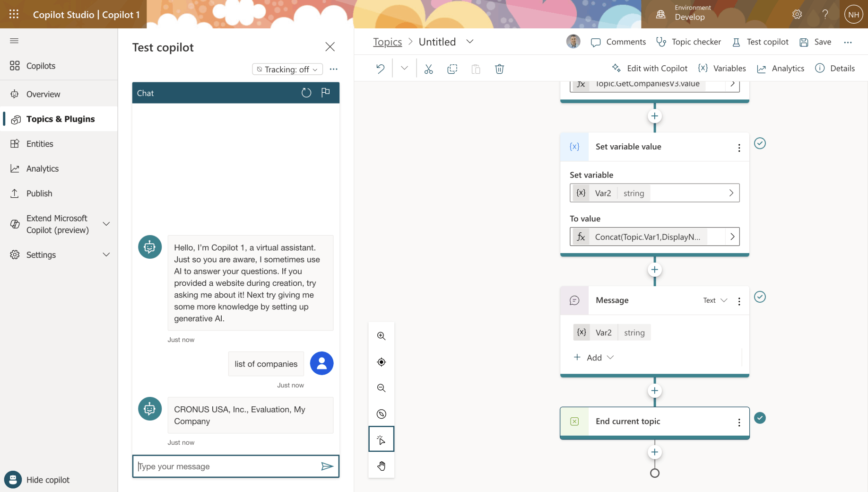Toggle the hand pan tool
This screenshot has width=868, height=492.
382,466
